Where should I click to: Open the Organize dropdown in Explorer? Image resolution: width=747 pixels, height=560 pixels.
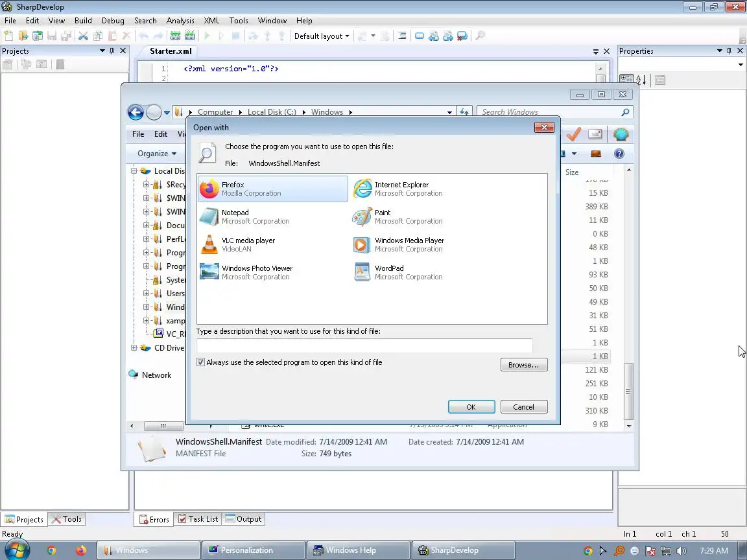[x=157, y=154]
